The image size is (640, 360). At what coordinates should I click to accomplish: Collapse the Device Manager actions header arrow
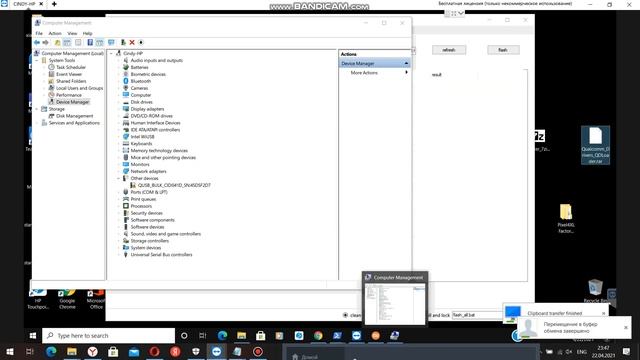point(406,63)
